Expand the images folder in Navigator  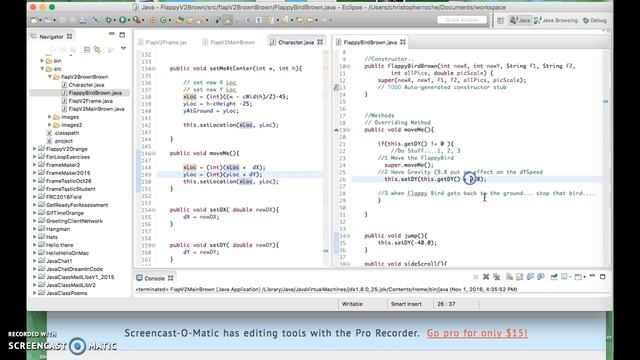pos(50,117)
